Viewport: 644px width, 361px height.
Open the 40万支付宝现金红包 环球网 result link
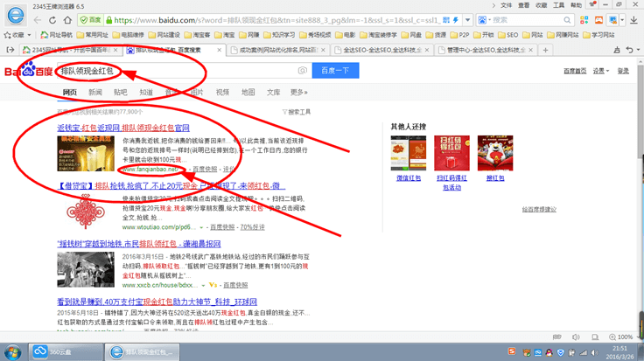click(x=157, y=302)
